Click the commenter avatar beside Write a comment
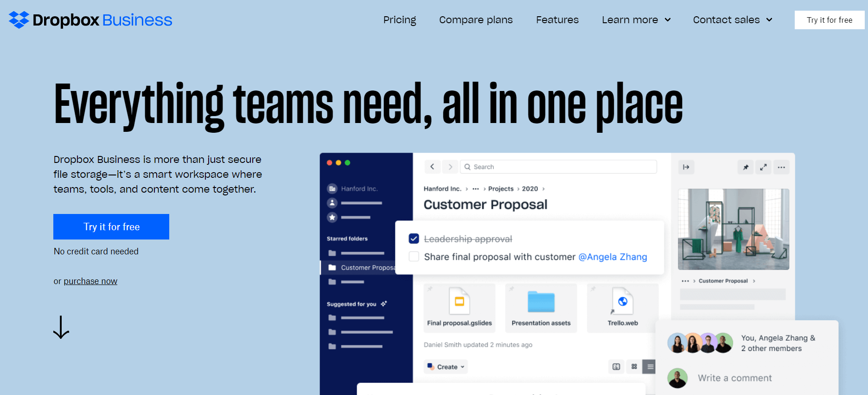The image size is (868, 395). 677,378
